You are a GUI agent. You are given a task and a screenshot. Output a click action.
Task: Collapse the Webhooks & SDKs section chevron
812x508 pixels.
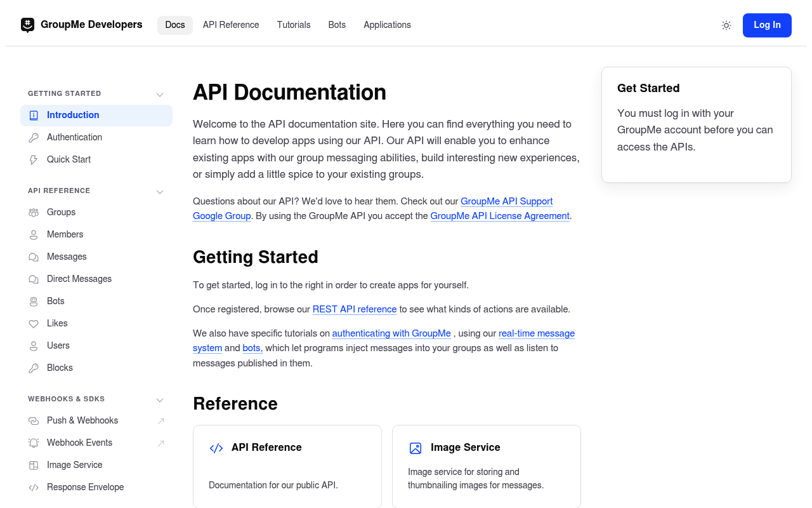(160, 400)
